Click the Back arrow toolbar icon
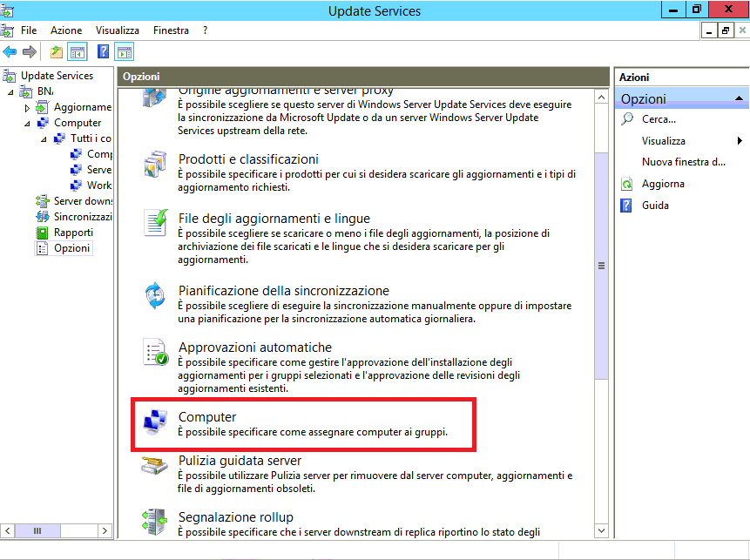Image resolution: width=750 pixels, height=560 pixels. (x=10, y=51)
